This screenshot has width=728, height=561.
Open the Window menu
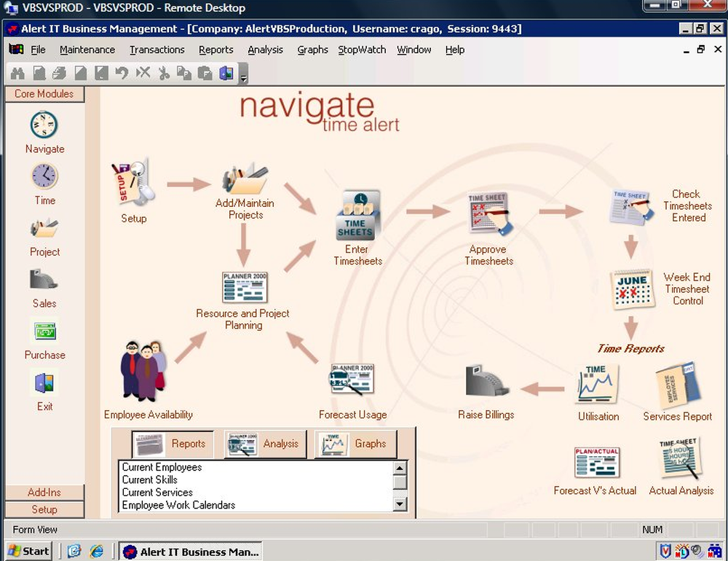pyautogui.click(x=414, y=50)
